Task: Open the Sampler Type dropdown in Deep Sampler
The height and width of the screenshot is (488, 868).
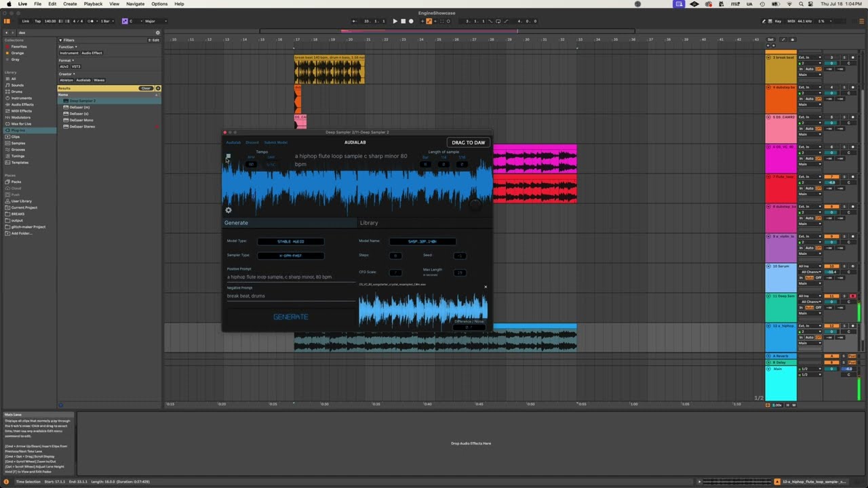Action: (x=291, y=256)
